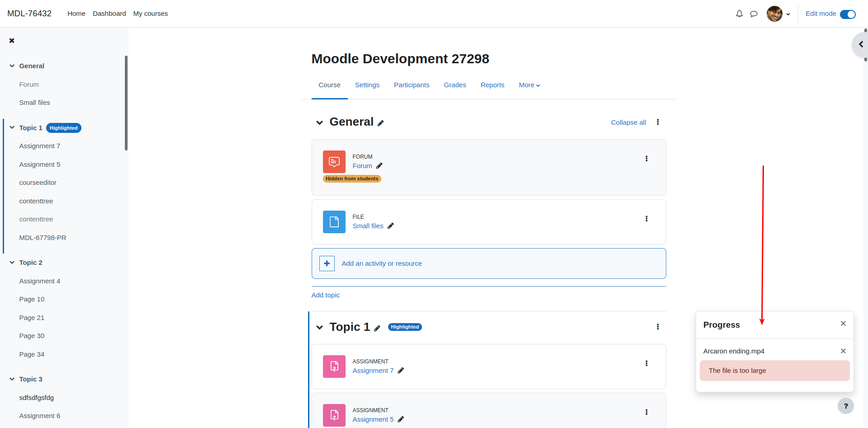Open Assignment 5 link in Topic 1 section
Image resolution: width=868 pixels, height=428 pixels.
(373, 419)
